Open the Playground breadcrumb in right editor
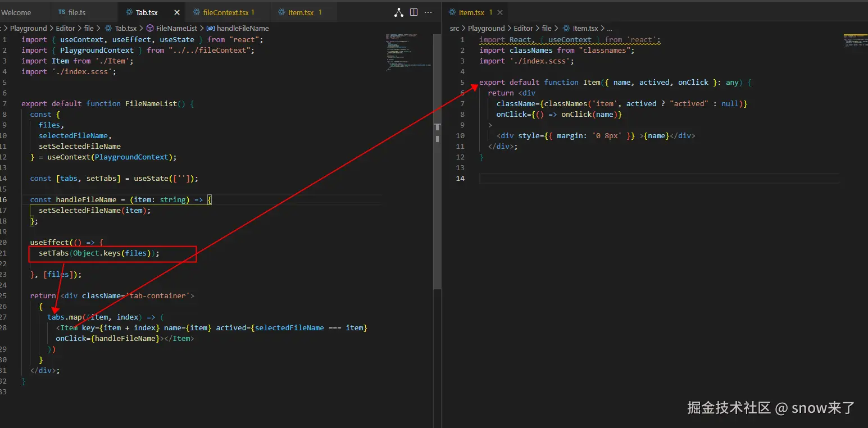Screen dimensions: 868x428 tap(487, 28)
